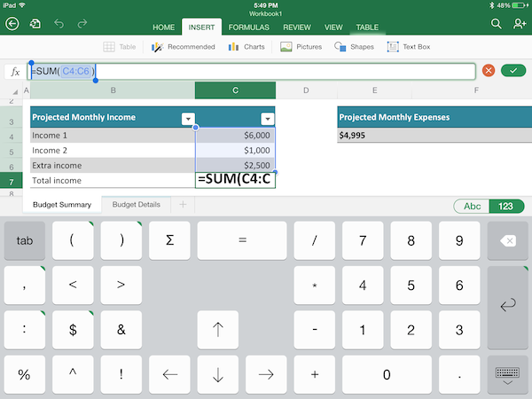Image resolution: width=532 pixels, height=399 pixels.
Task: Switch to the HOME ribbon tab
Action: (x=163, y=27)
